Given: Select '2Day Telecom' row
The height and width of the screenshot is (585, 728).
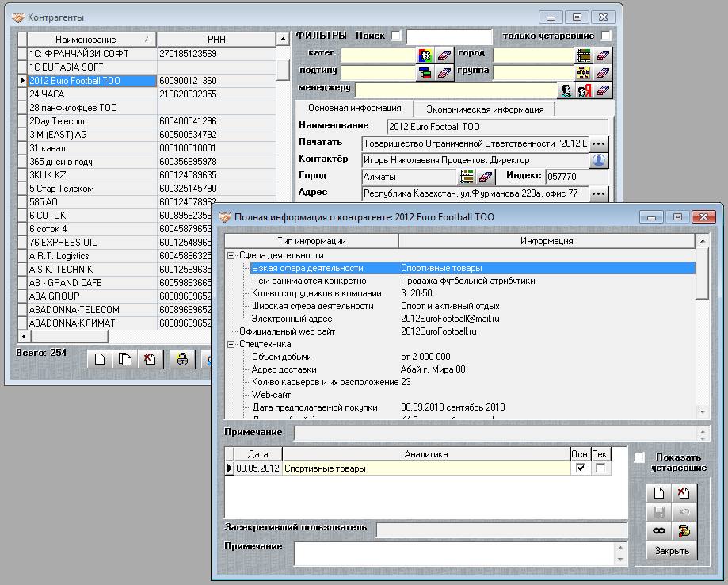Looking at the screenshot, I should 92,121.
